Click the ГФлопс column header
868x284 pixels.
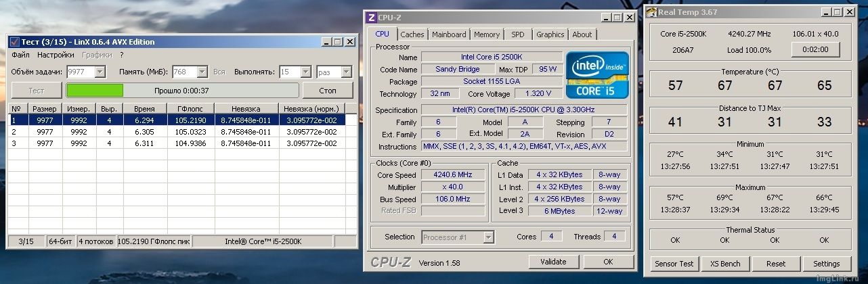190,109
